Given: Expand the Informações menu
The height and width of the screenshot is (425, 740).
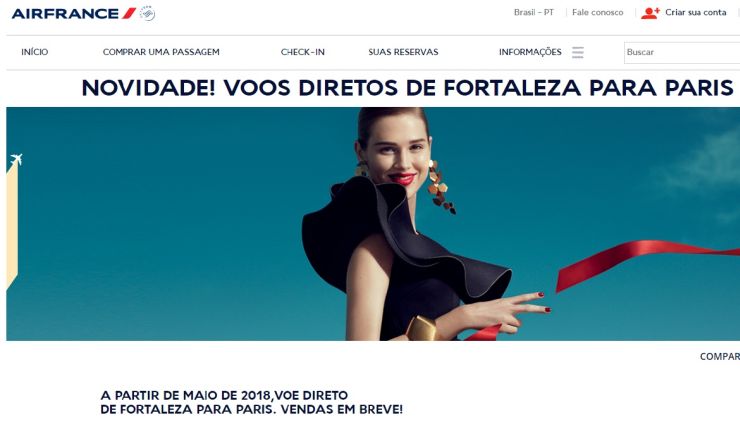Looking at the screenshot, I should pos(530,52).
